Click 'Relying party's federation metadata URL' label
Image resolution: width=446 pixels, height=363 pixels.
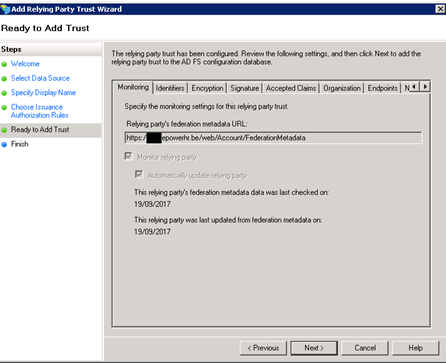pos(187,124)
